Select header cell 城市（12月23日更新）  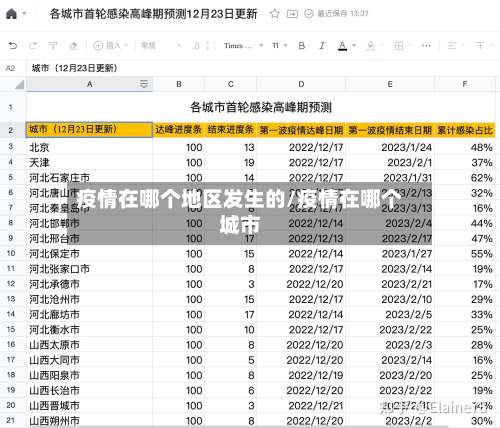pyautogui.click(x=89, y=130)
